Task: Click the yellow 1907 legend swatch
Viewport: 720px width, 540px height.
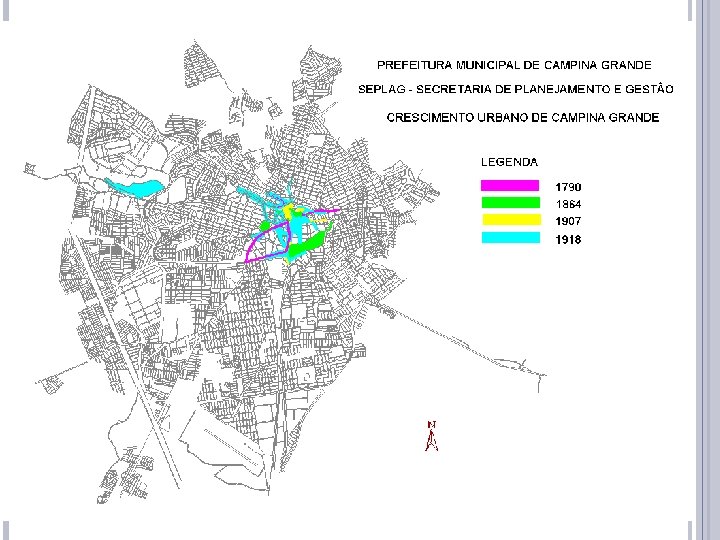Action: click(511, 220)
